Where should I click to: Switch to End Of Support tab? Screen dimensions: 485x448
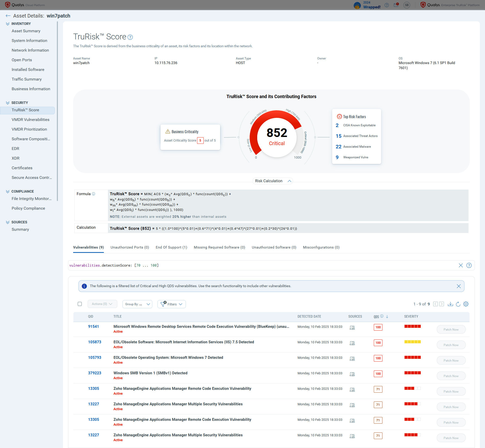pos(171,247)
